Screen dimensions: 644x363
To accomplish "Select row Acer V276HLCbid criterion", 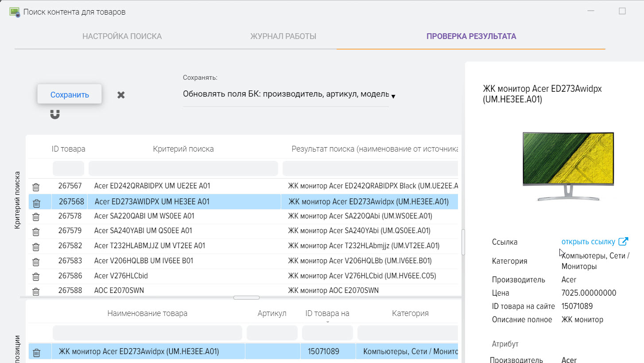I will (121, 276).
